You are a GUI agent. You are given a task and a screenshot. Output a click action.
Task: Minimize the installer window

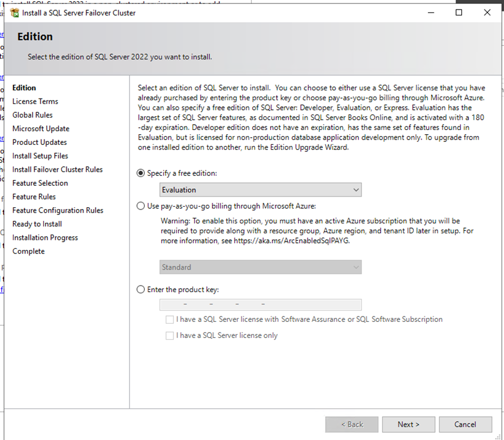click(430, 12)
